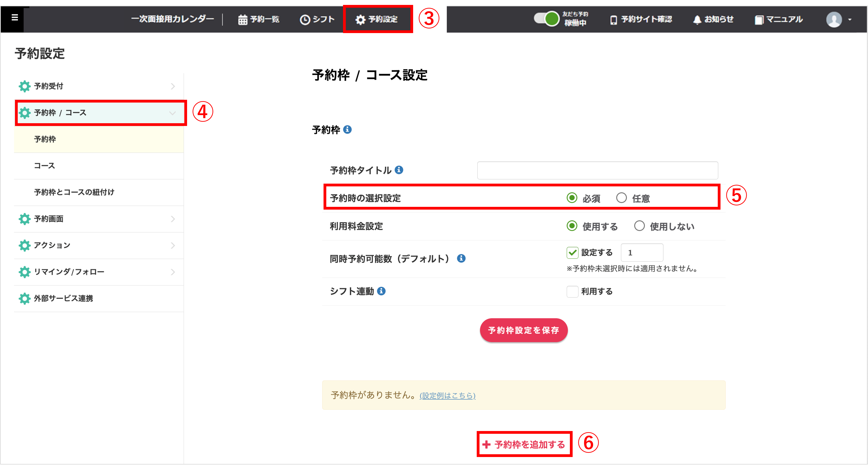The height and width of the screenshot is (470, 868).
Task: Toggle the 友だち予約 稼働中 switch
Action: pyautogui.click(x=546, y=19)
